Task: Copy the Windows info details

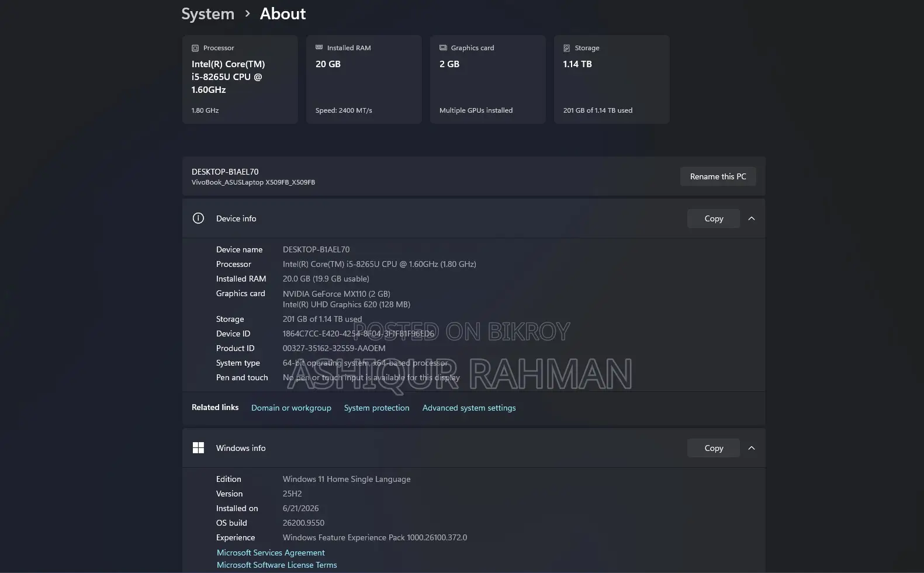Action: point(714,448)
